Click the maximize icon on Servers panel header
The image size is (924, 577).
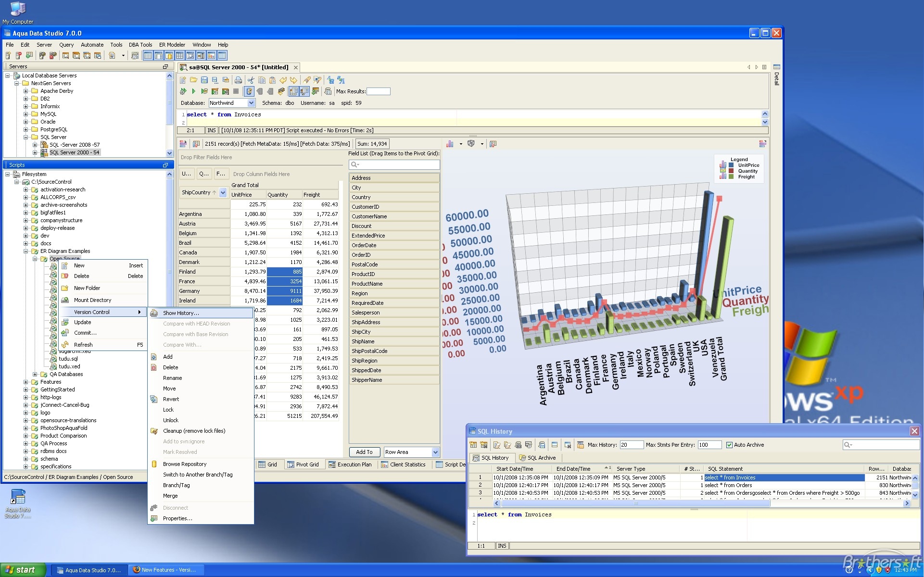(165, 66)
